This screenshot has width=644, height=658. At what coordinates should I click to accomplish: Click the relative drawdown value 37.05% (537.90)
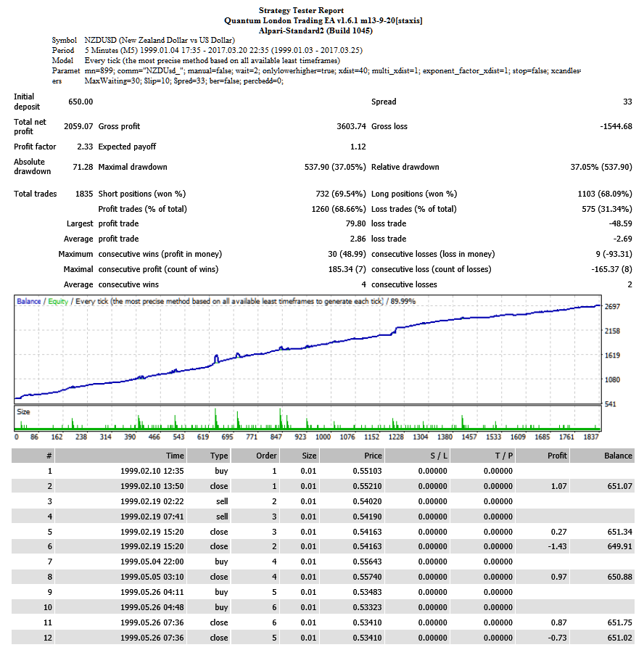[601, 167]
